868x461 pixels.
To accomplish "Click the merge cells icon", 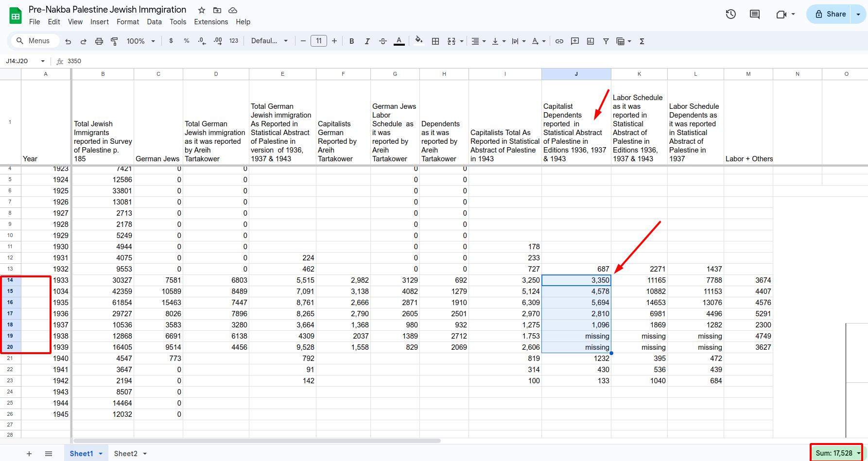I will point(451,41).
